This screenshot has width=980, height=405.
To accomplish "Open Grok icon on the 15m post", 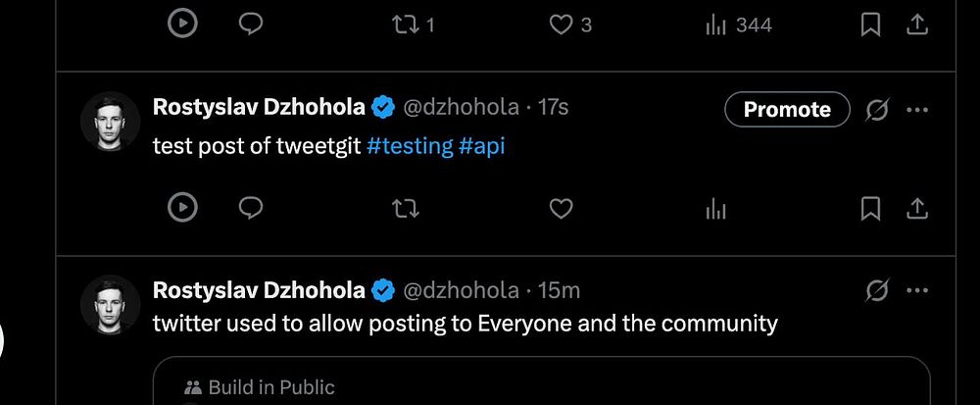I will (x=876, y=290).
